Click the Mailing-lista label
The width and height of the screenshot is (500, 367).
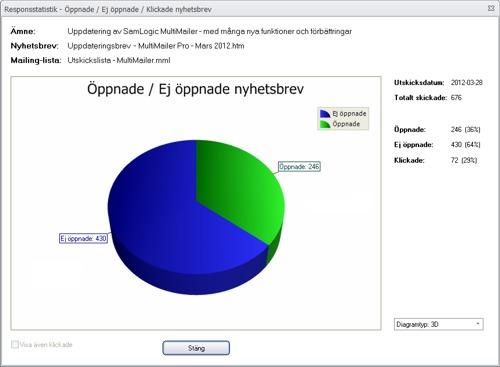point(36,61)
